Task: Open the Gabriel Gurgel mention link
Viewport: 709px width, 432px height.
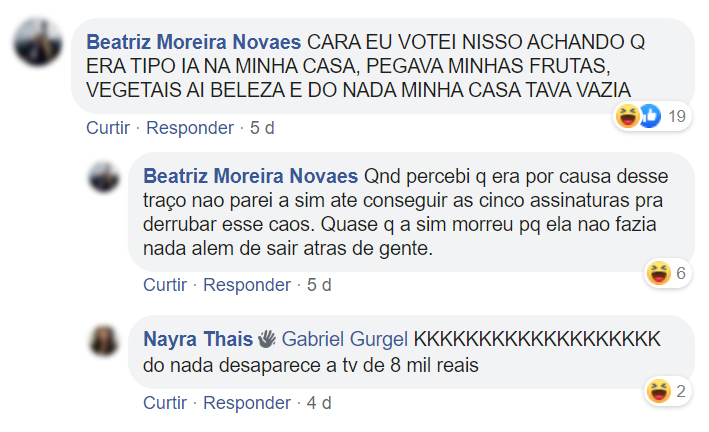Action: click(345, 338)
